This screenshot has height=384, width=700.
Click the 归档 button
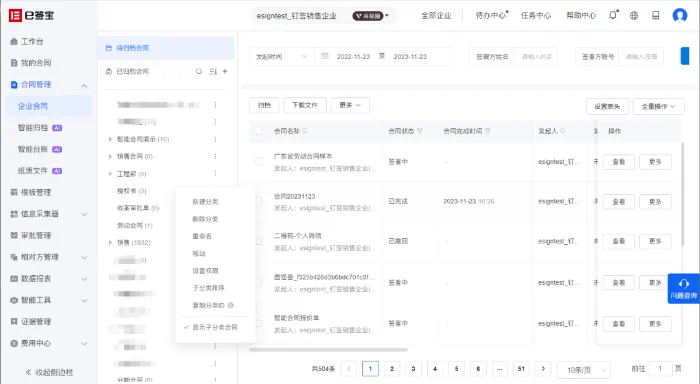point(264,105)
